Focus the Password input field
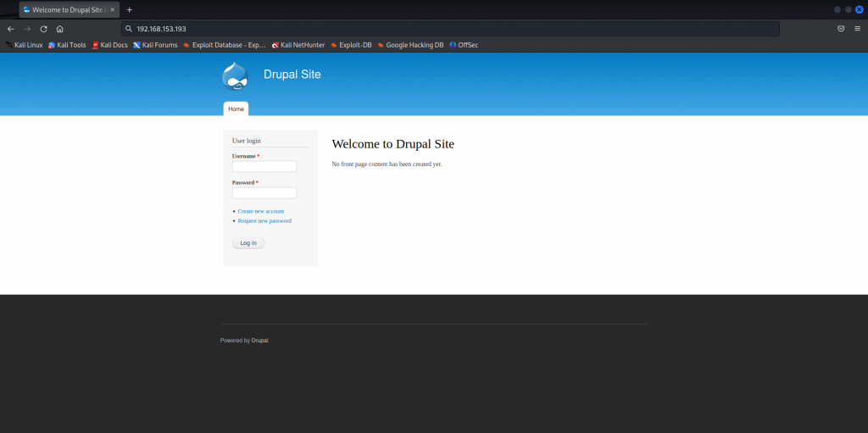The image size is (868, 433). 264,192
